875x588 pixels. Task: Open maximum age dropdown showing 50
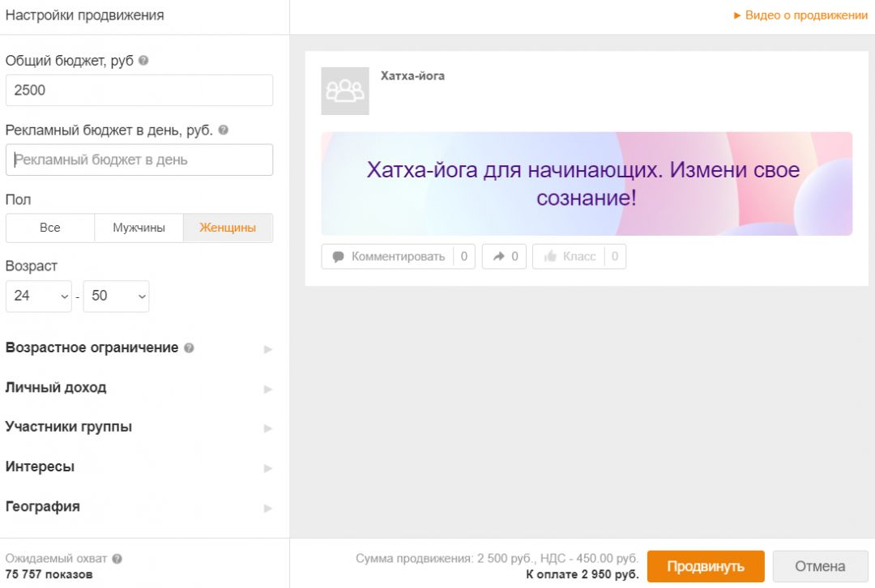coord(116,296)
